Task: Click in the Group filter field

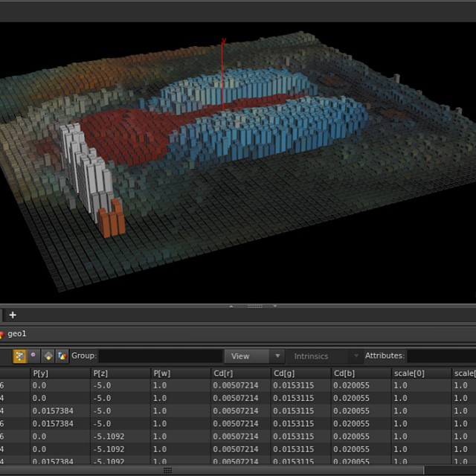Action: click(x=160, y=356)
